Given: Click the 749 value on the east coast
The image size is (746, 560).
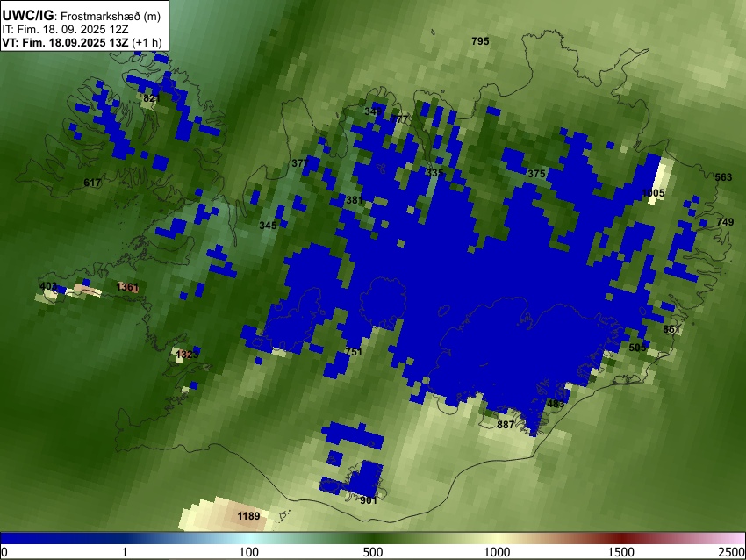Looking at the screenshot, I should pos(725,222).
